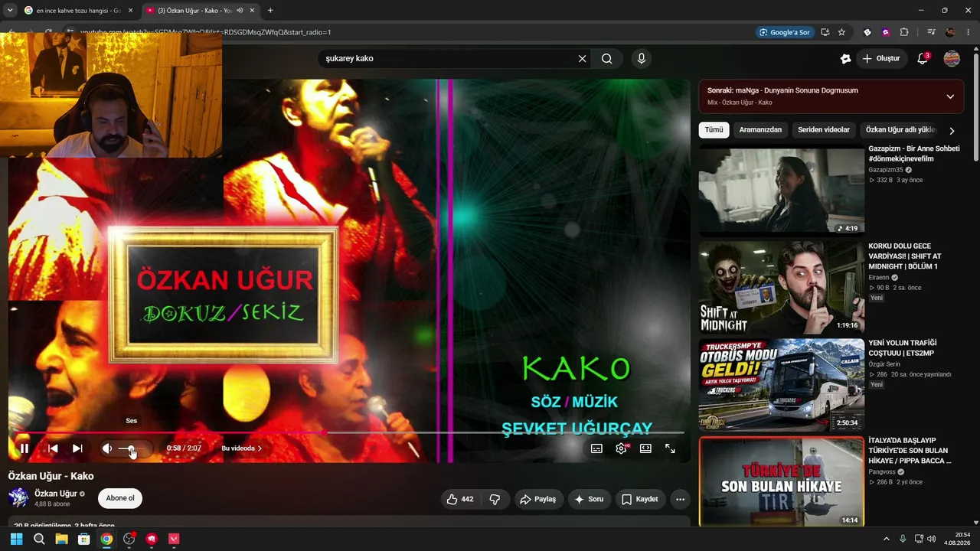Open Windows taskbar search
The height and width of the screenshot is (551, 980).
tap(39, 539)
